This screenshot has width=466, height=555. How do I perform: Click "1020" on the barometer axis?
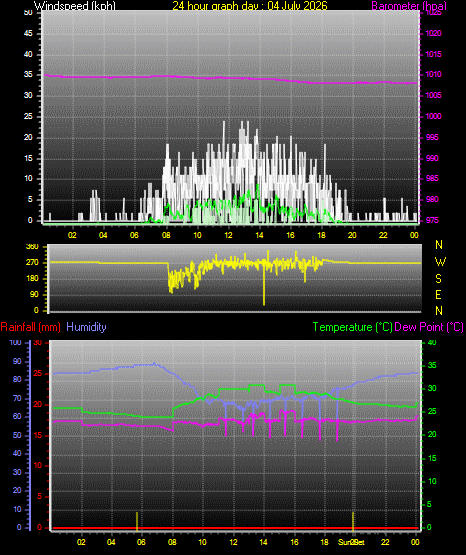click(x=433, y=33)
